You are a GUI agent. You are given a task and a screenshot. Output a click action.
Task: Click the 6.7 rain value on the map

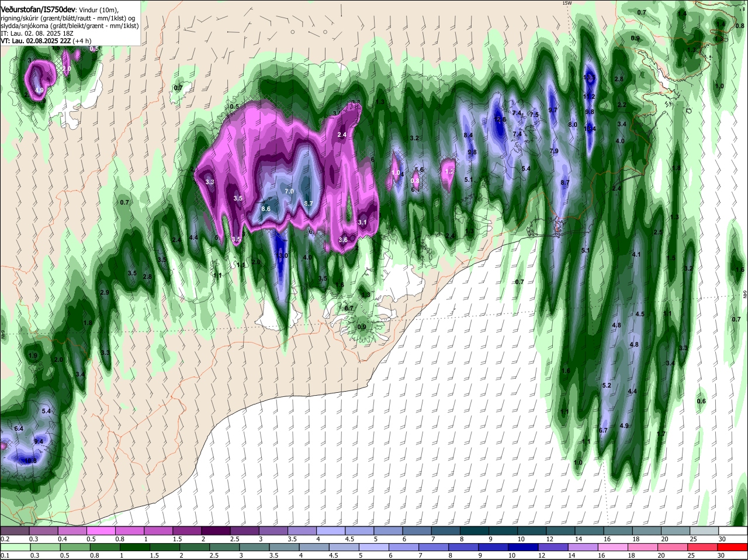604,430
